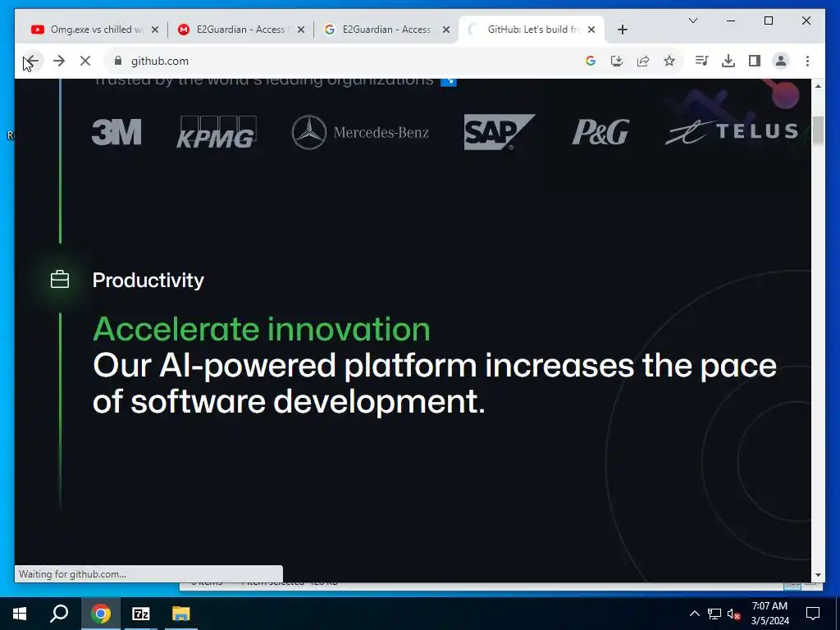
Task: Click the SAP logo
Action: click(500, 132)
